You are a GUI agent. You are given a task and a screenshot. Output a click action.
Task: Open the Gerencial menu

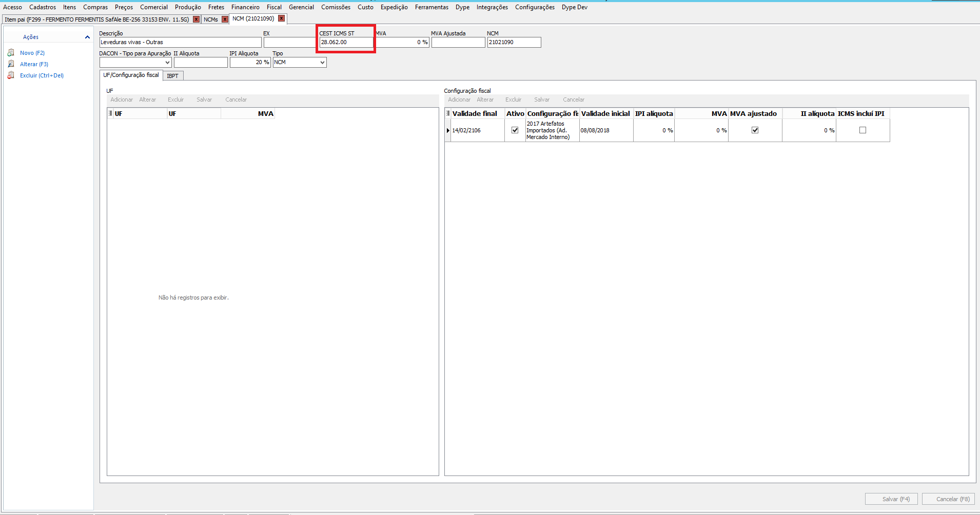pos(301,7)
